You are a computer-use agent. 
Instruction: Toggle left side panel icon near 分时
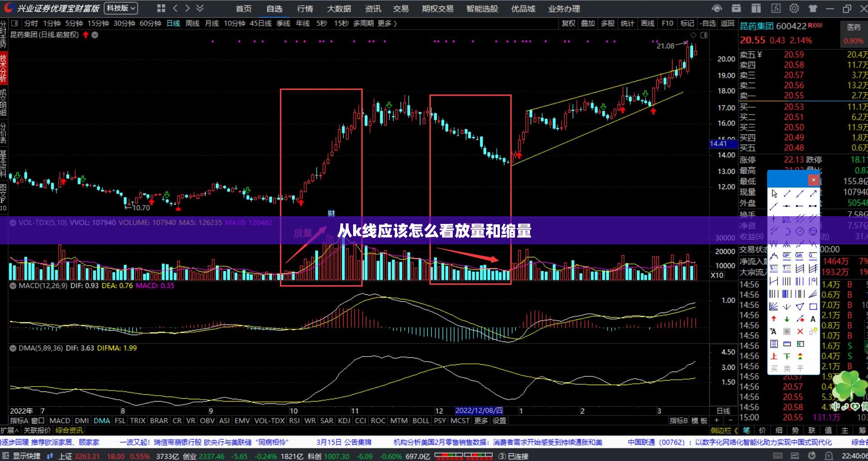tap(15, 23)
